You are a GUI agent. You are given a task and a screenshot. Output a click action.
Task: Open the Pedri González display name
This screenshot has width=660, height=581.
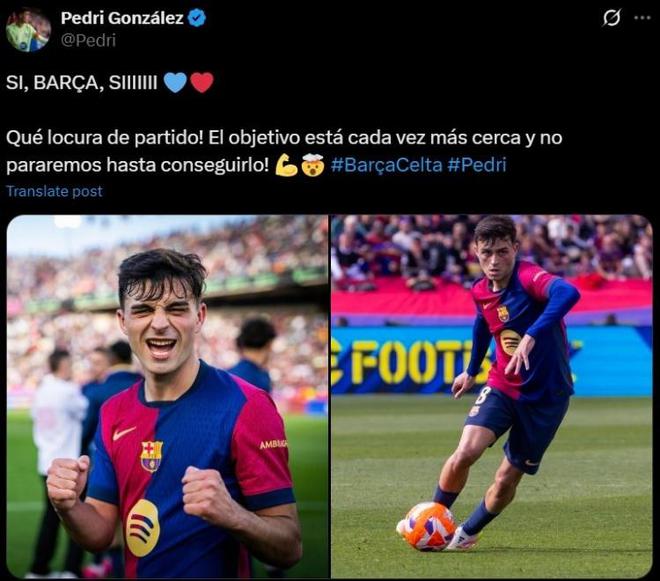point(122,18)
